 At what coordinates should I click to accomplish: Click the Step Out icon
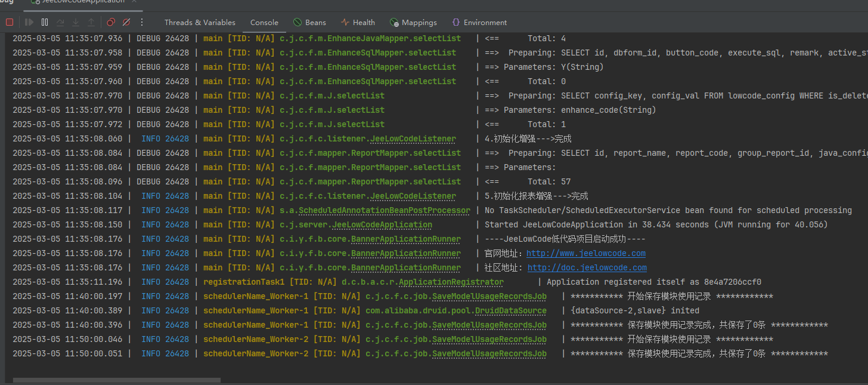coord(91,22)
